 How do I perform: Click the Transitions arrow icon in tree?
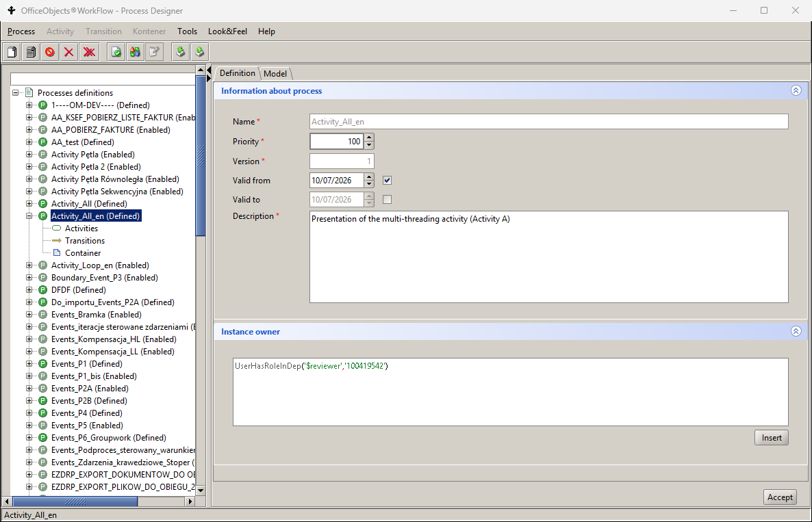pyautogui.click(x=57, y=241)
